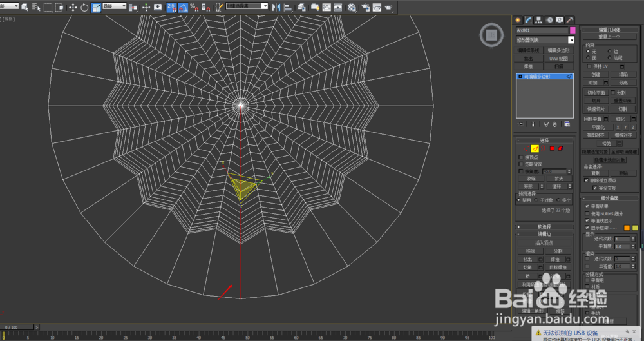Choose the Rectangular Selection Region tool
This screenshot has width=644, height=341.
pyautogui.click(x=48, y=7)
